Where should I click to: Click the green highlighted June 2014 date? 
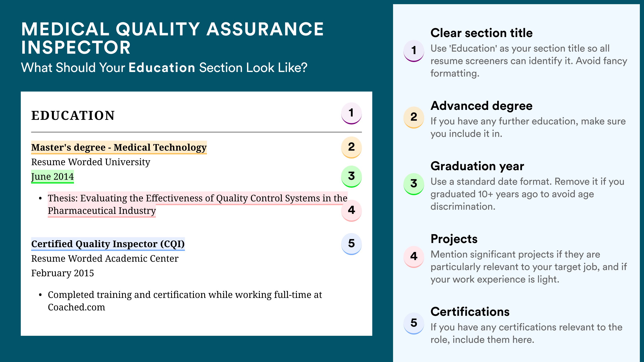53,176
